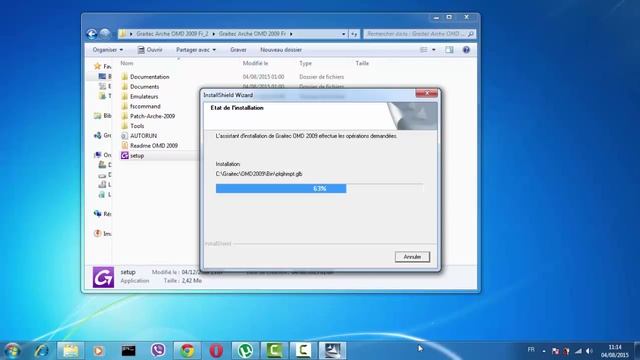640x360 pixels.
Task: Sort by the Modifié le column header
Action: click(255, 63)
